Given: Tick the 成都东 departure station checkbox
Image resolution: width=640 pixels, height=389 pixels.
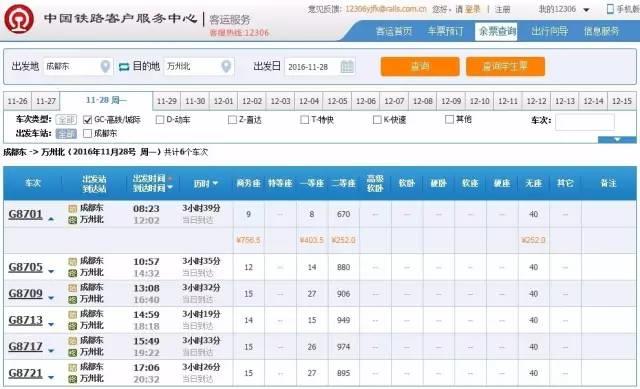Looking at the screenshot, I should tap(87, 133).
